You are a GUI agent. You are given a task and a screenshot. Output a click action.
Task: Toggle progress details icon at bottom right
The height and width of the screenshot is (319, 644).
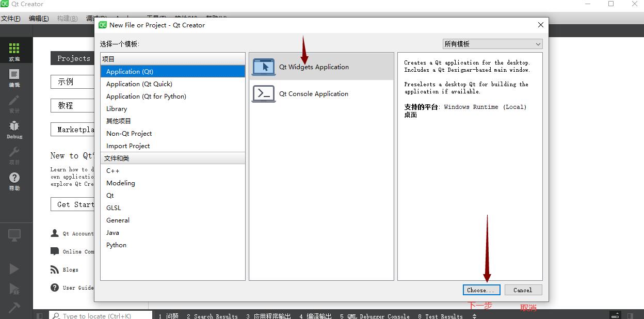pos(615,315)
